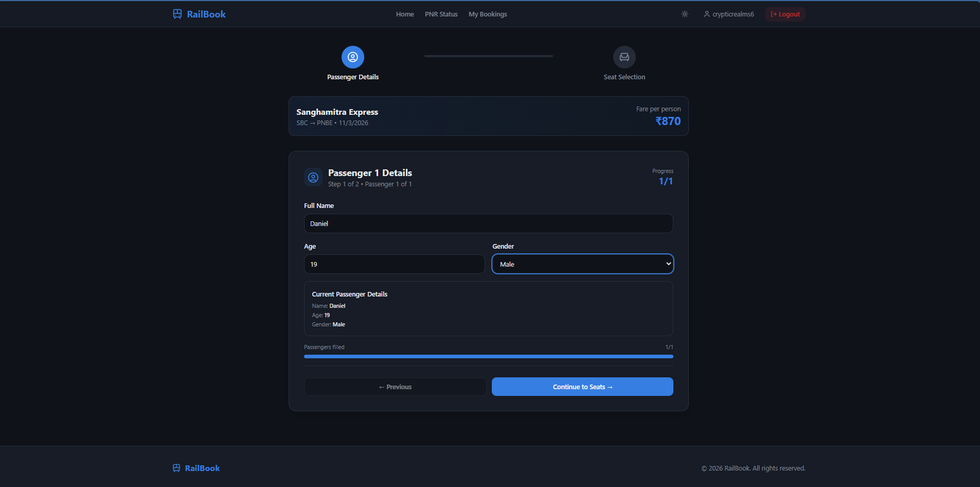Click the Fare per person label
This screenshot has width=980, height=487.
pyautogui.click(x=658, y=109)
